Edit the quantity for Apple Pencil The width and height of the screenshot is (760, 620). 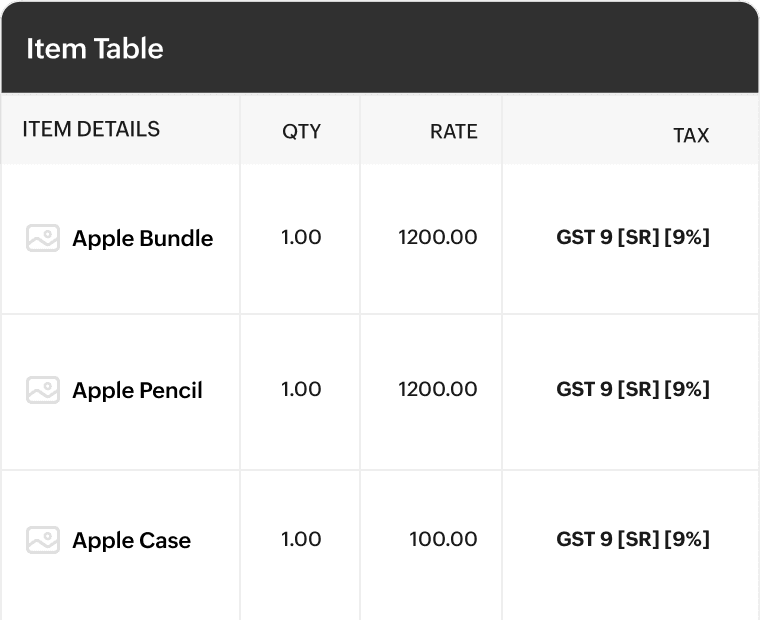click(x=301, y=389)
